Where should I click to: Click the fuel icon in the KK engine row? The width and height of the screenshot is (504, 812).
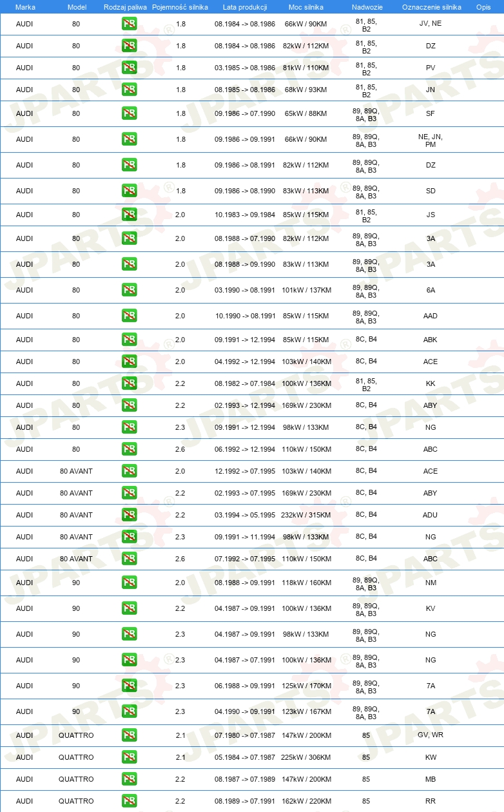[x=129, y=383]
